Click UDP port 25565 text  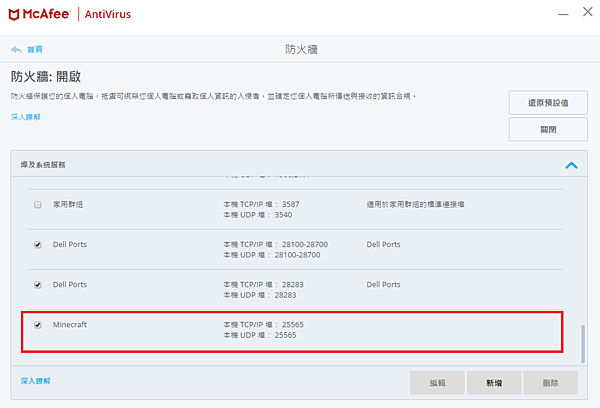tap(260, 335)
